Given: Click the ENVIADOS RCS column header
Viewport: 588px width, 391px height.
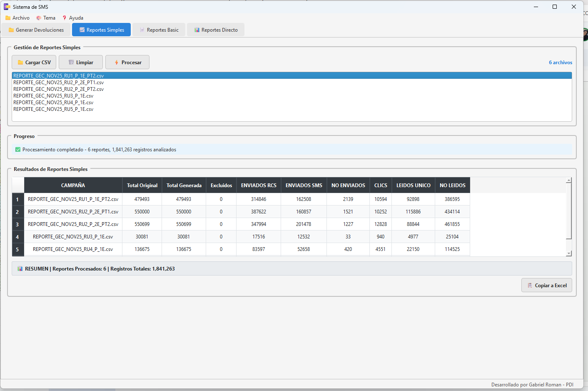Looking at the screenshot, I should (259, 185).
